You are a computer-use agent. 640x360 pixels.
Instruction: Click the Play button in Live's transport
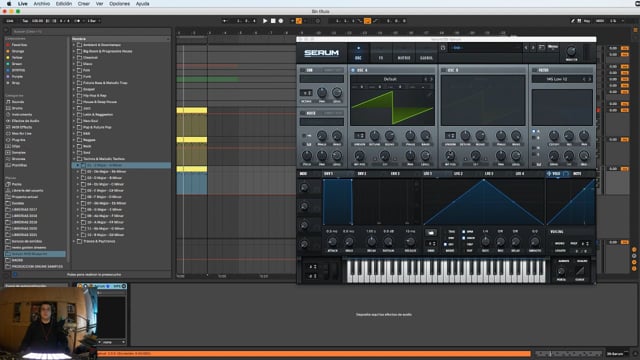265,21
